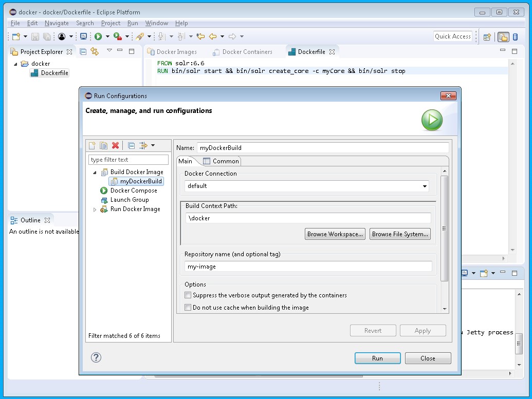Expand the Run Docker Image node
532x399 pixels.
95,210
